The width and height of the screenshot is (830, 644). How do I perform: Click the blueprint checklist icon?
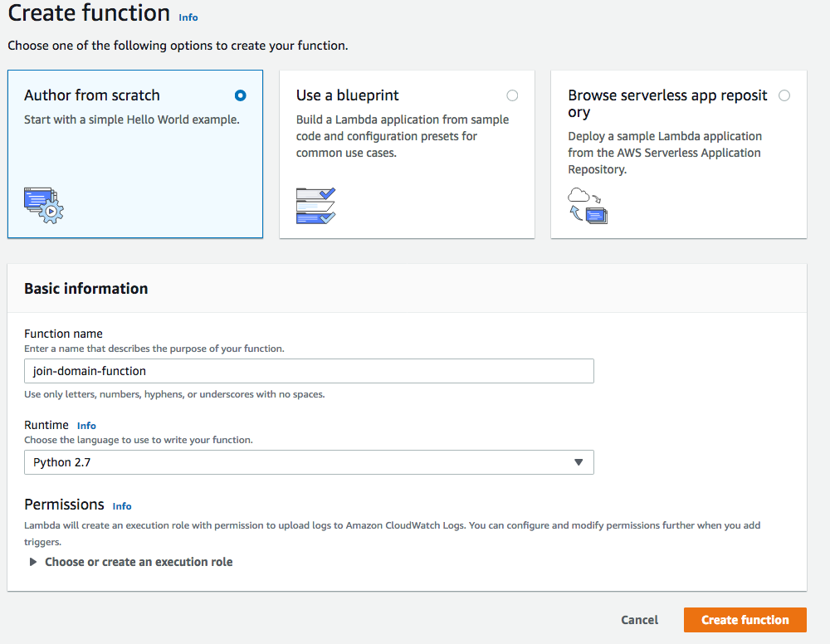pos(315,206)
